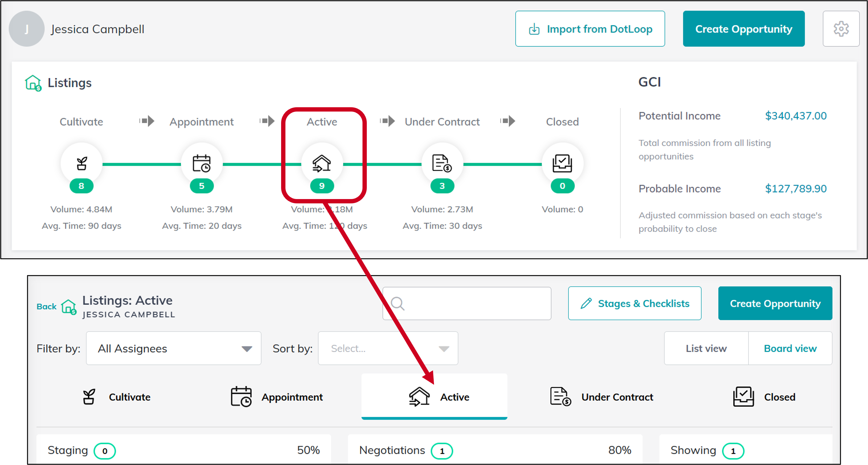Viewport: 868px width, 465px height.
Task: Click the Listings house icon in the header
Action: tap(33, 83)
